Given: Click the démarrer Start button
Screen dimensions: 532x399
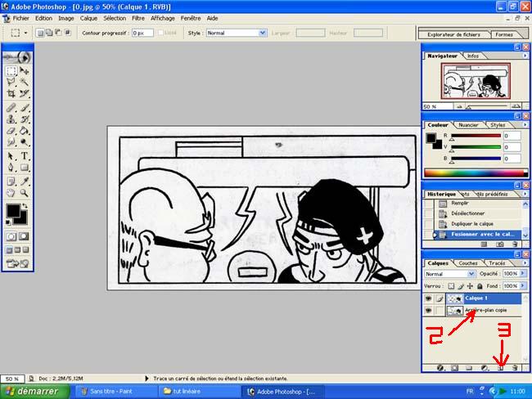Looking at the screenshot, I should [x=34, y=391].
